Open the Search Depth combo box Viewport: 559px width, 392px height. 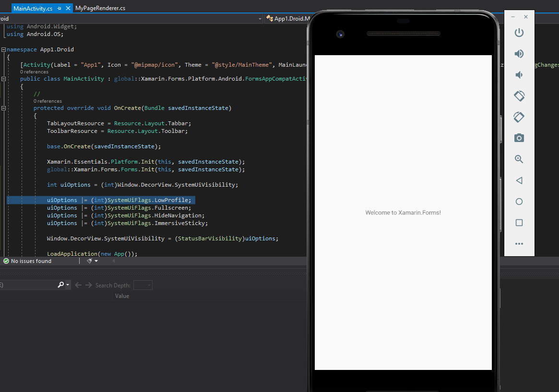[x=143, y=285]
